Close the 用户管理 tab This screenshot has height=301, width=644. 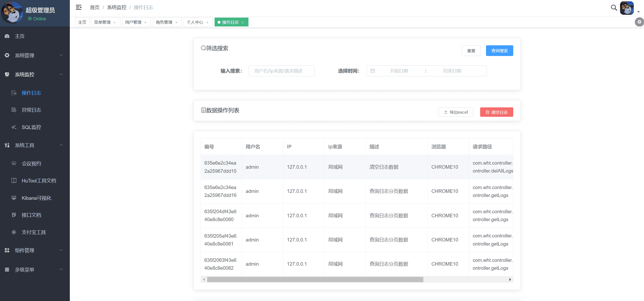[146, 22]
